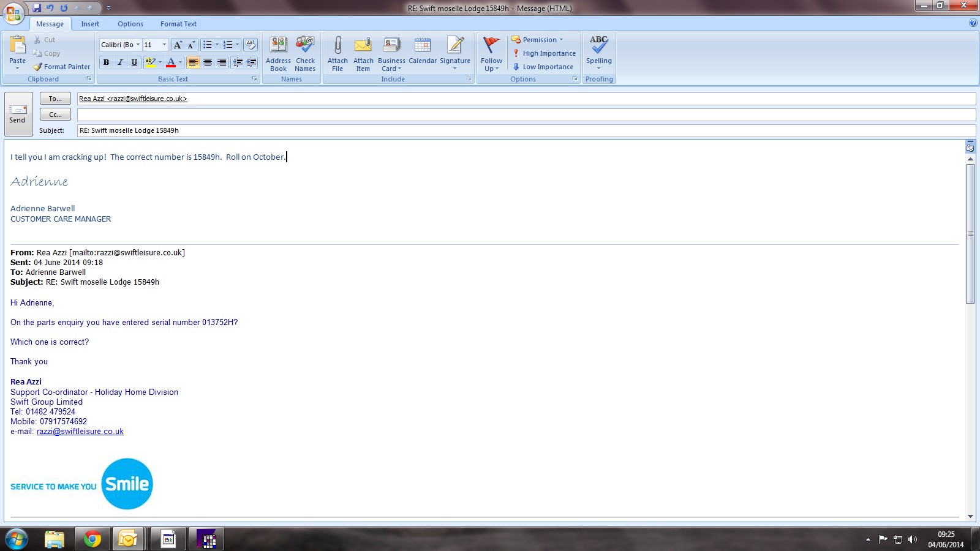Open the Address Book
Viewport: 980px width, 551px height.
click(x=278, y=46)
